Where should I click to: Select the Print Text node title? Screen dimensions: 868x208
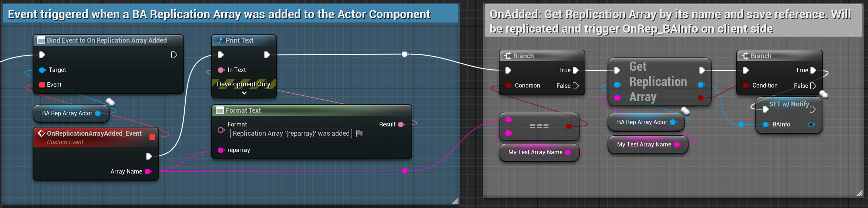tap(239, 40)
